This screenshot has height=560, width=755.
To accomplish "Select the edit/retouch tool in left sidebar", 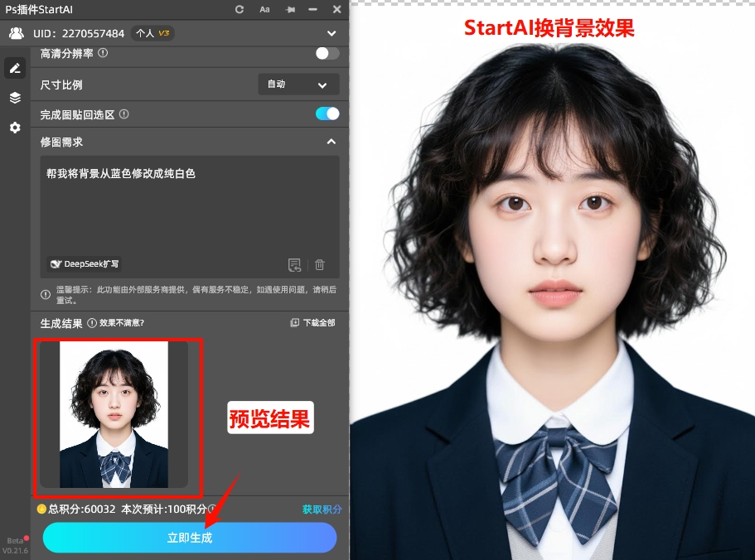I will pyautogui.click(x=15, y=67).
